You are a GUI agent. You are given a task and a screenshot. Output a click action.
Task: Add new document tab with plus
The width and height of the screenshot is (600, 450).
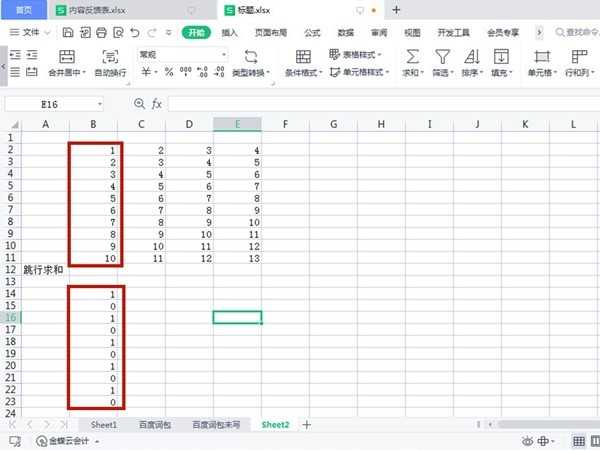point(396,10)
